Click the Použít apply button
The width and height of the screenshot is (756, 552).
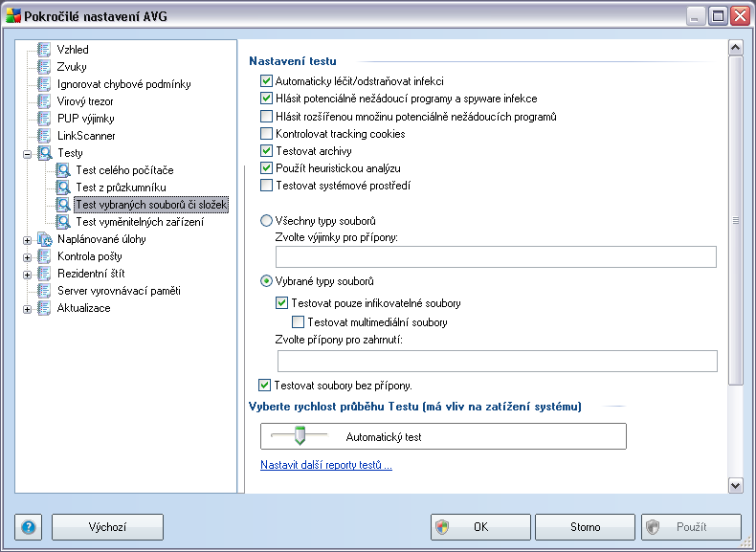pos(691,527)
